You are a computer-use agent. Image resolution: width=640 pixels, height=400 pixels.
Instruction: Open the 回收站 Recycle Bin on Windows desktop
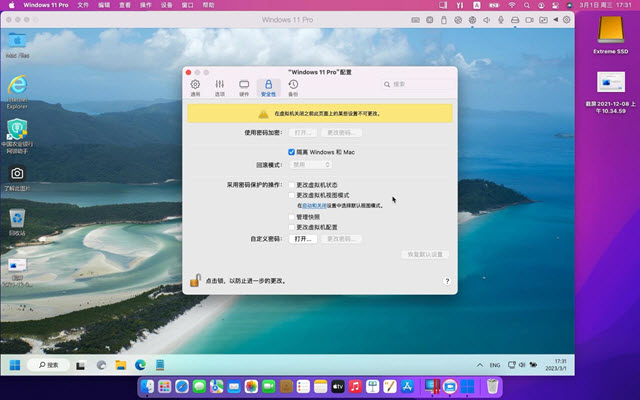pos(17,222)
